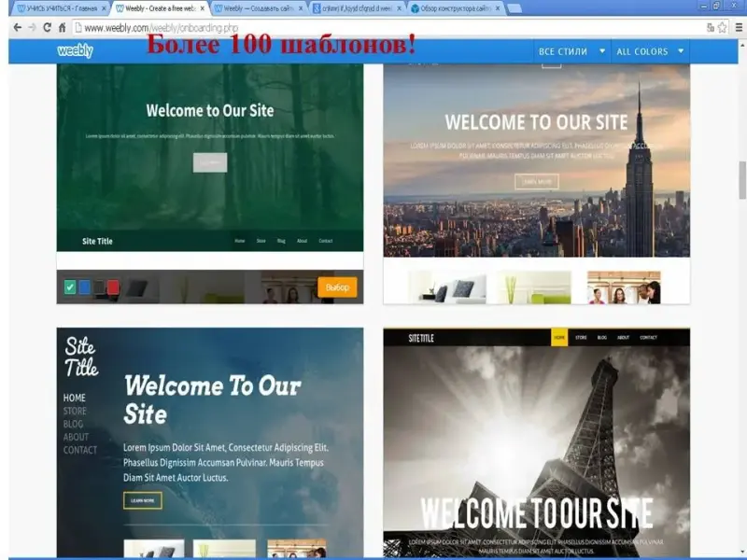The height and width of the screenshot is (560, 747).
Task: Go back with the browser back arrow
Action: 17,28
